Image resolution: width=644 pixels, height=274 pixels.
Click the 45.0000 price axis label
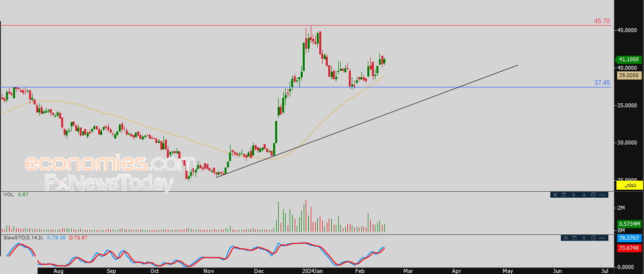[626, 30]
